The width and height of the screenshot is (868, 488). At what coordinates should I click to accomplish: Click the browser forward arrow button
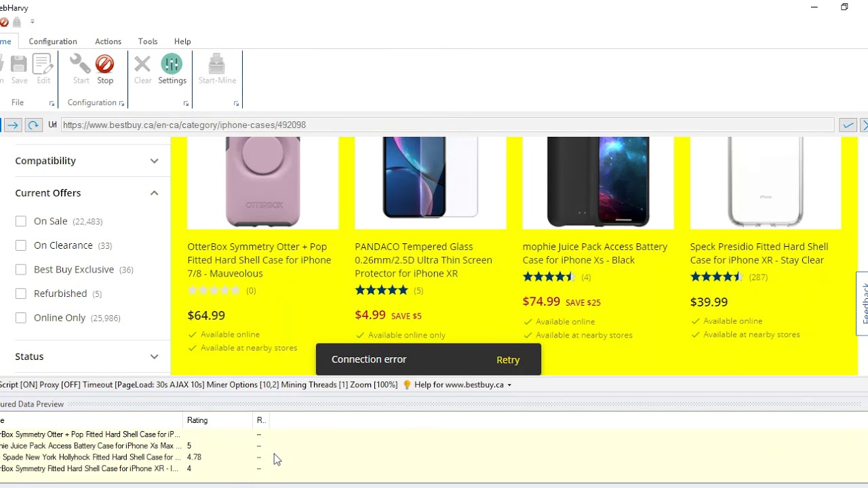(x=12, y=125)
